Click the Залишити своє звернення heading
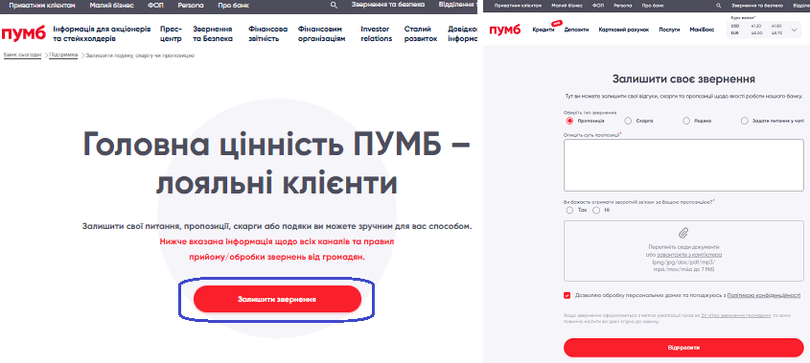Image resolution: width=810 pixels, height=363 pixels. coord(683,79)
